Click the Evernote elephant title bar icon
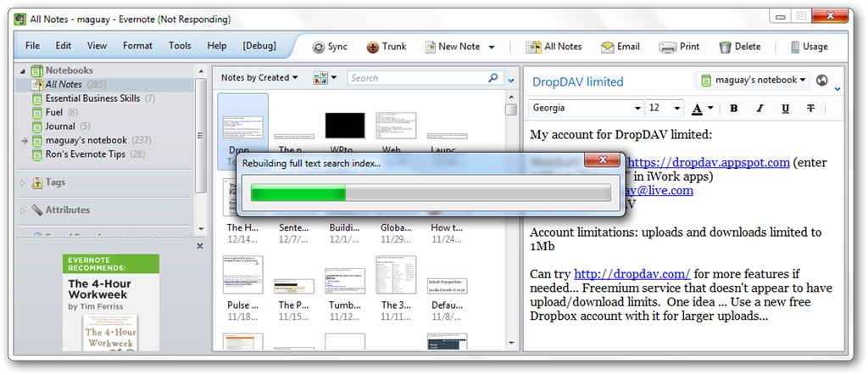868x375 pixels. coord(20,20)
